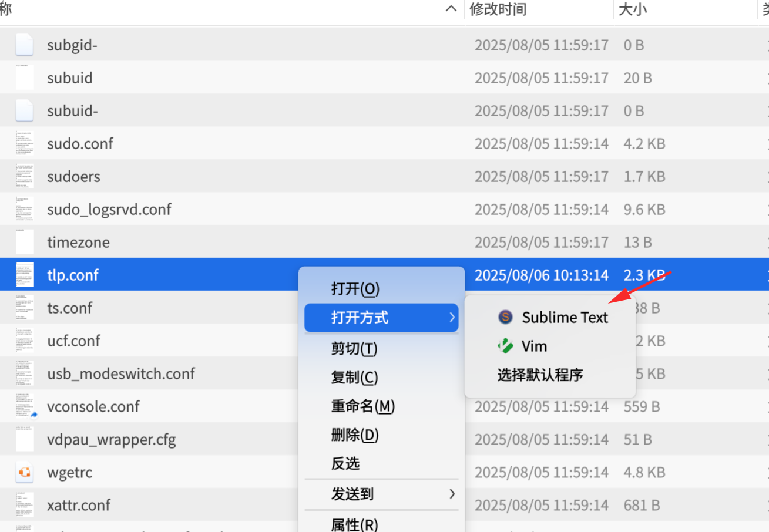Viewport: 769px width, 532px height.
Task: Select the 51 B size of vdpau_wrapper.cfg
Action: pyautogui.click(x=637, y=440)
